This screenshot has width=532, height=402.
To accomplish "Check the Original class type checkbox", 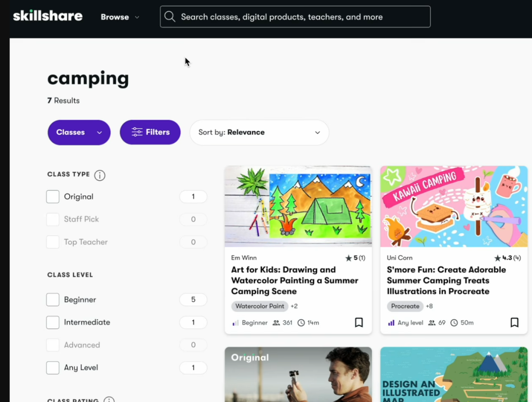I will click(53, 197).
